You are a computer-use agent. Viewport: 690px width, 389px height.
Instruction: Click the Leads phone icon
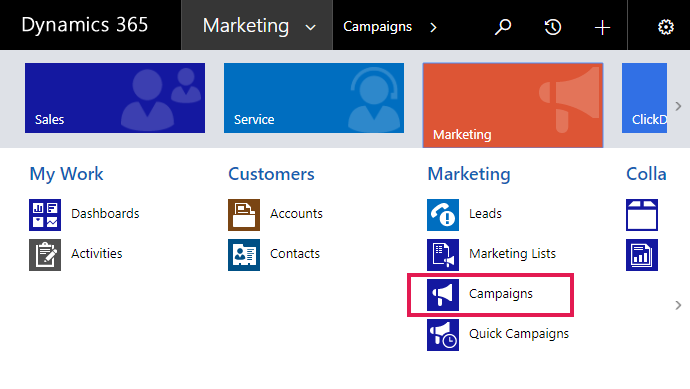443,215
